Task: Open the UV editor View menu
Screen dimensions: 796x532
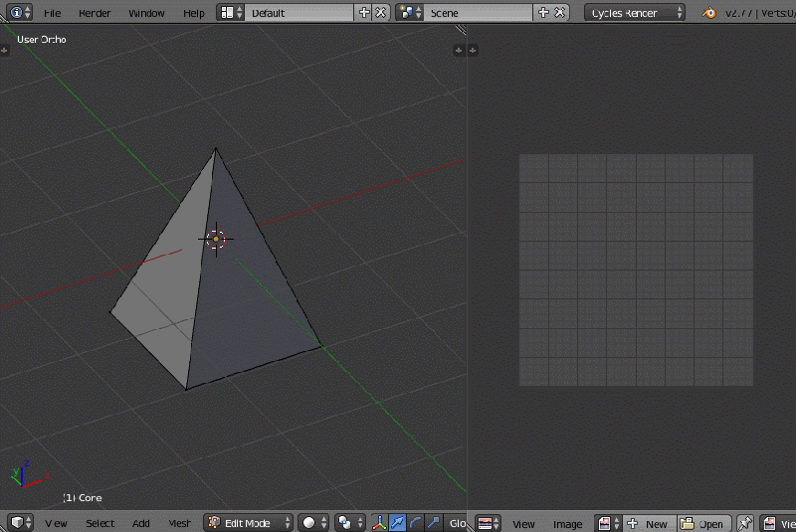Action: [523, 524]
